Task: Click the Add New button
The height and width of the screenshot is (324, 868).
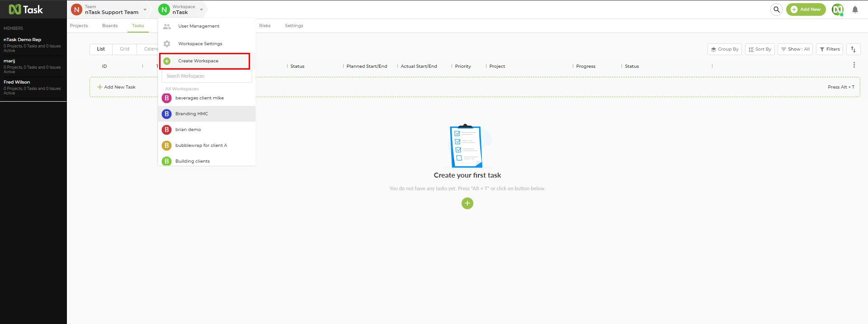Action: [806, 9]
